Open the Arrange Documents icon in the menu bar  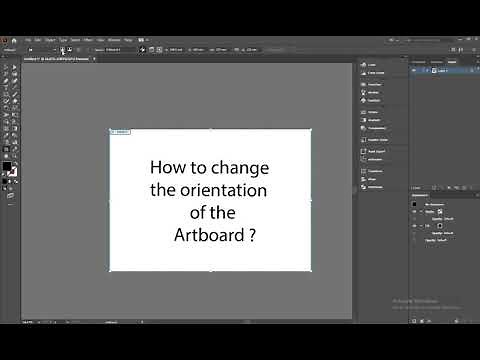142,40
